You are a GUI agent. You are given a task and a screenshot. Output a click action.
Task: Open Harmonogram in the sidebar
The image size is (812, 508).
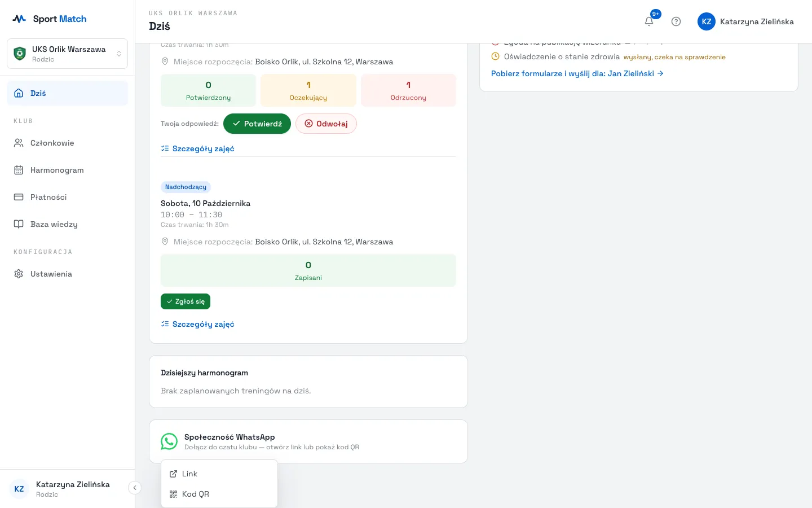point(67,170)
